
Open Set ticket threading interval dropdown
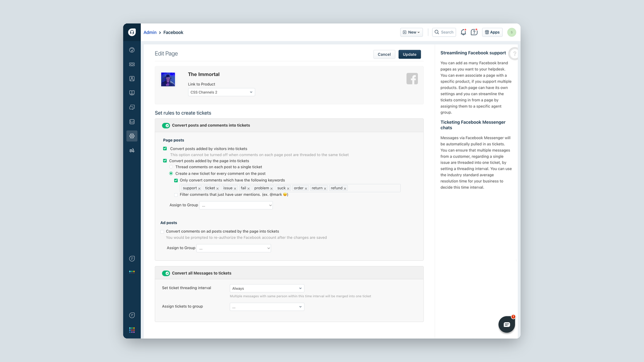[267, 288]
